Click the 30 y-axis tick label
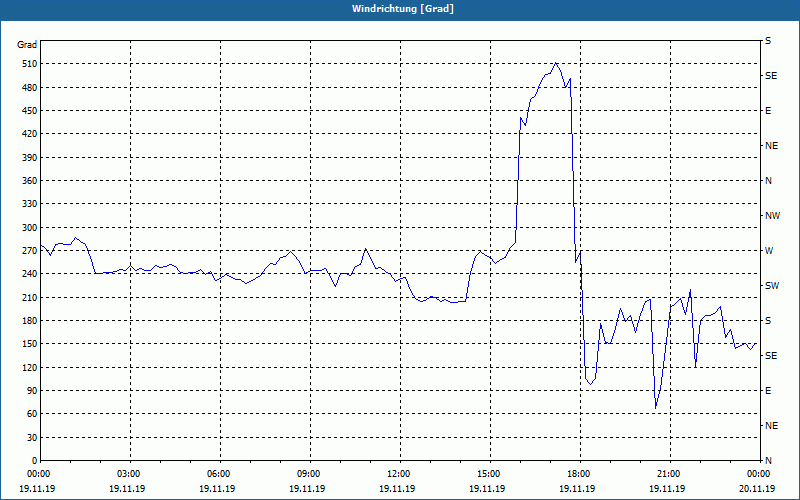The height and width of the screenshot is (500, 800). tap(31, 438)
